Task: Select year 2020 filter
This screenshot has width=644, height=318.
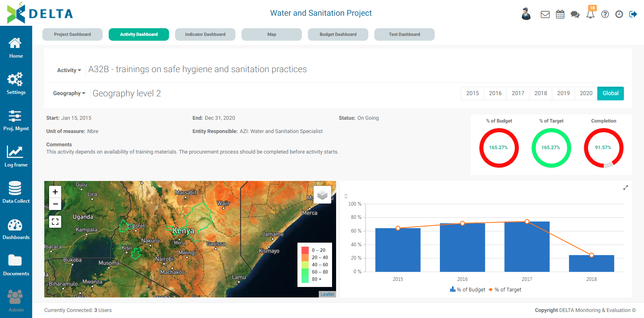Action: pyautogui.click(x=586, y=94)
